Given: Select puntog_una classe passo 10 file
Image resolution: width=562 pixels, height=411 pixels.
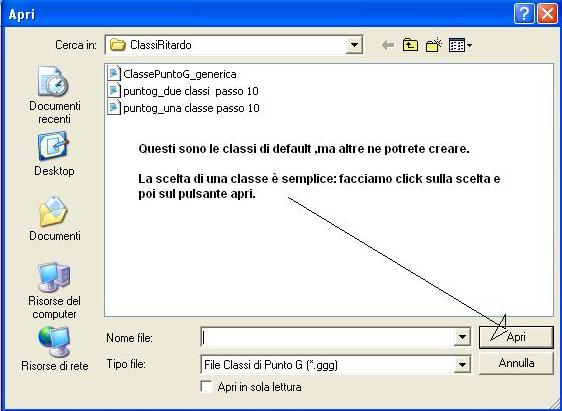Looking at the screenshot, I should point(184,108).
